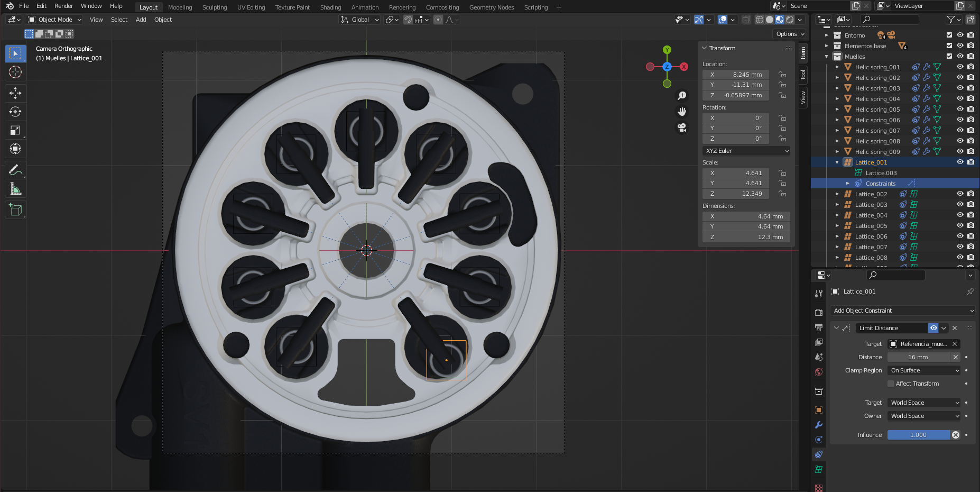The image size is (980, 492).
Task: Select the Move tool in toolbar
Action: 15,93
